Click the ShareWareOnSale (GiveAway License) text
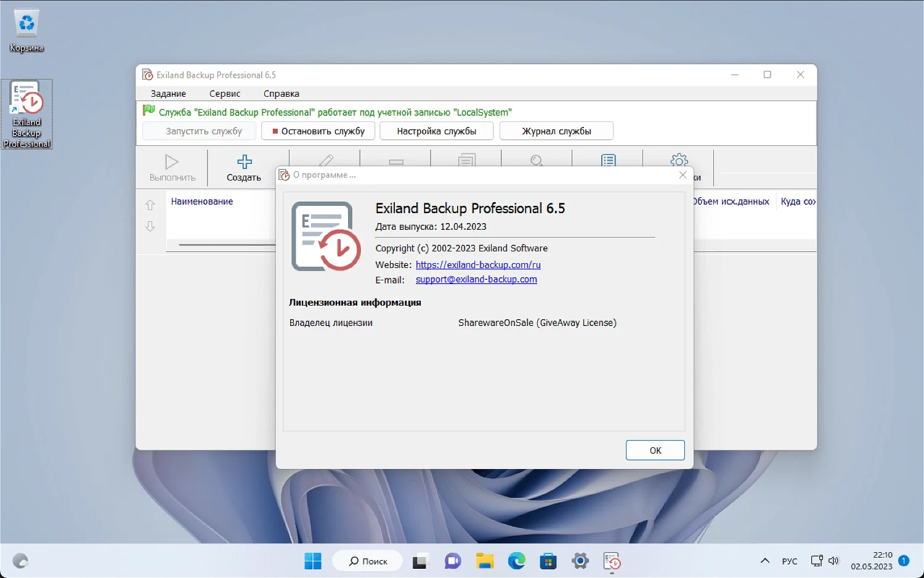 (x=537, y=323)
